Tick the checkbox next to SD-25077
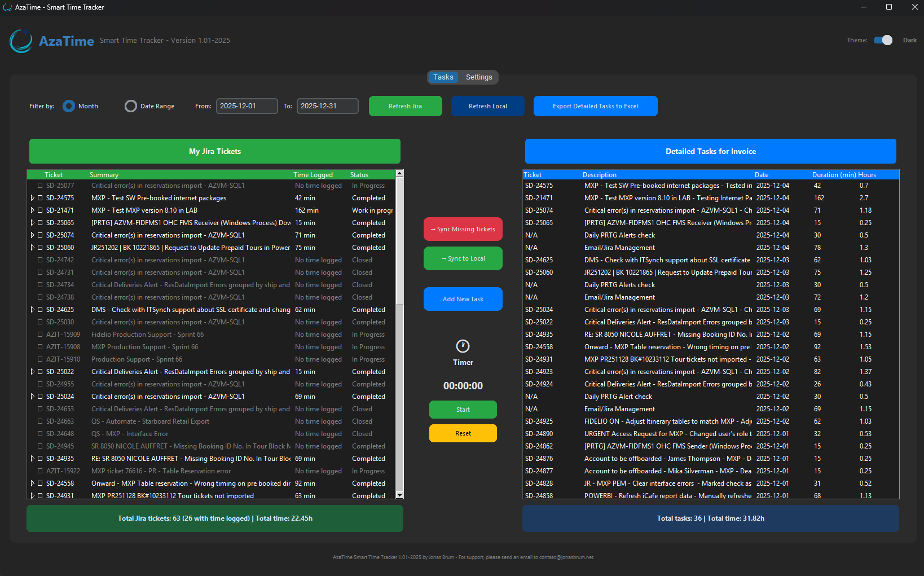The width and height of the screenshot is (924, 576). click(x=40, y=186)
